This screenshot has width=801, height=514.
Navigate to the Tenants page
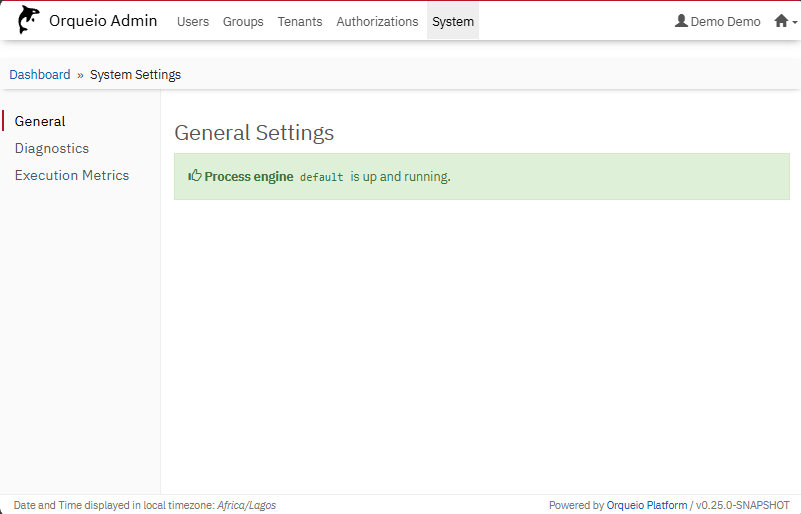300,21
